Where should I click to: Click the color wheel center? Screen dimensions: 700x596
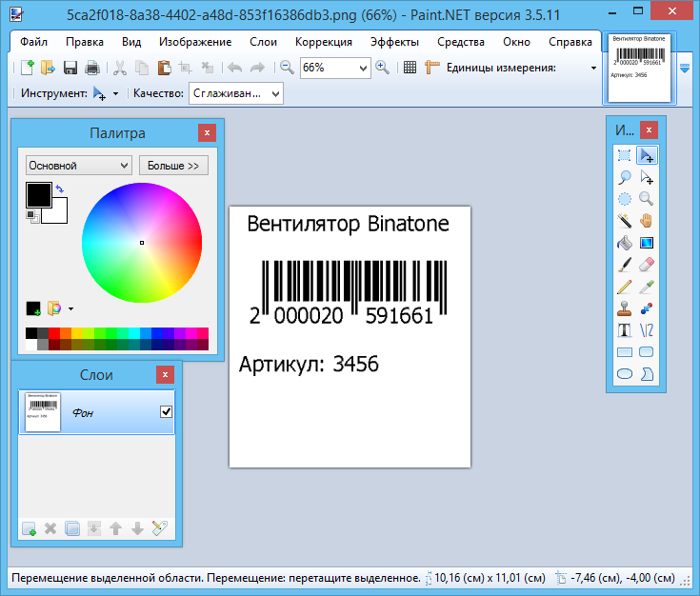(x=142, y=243)
